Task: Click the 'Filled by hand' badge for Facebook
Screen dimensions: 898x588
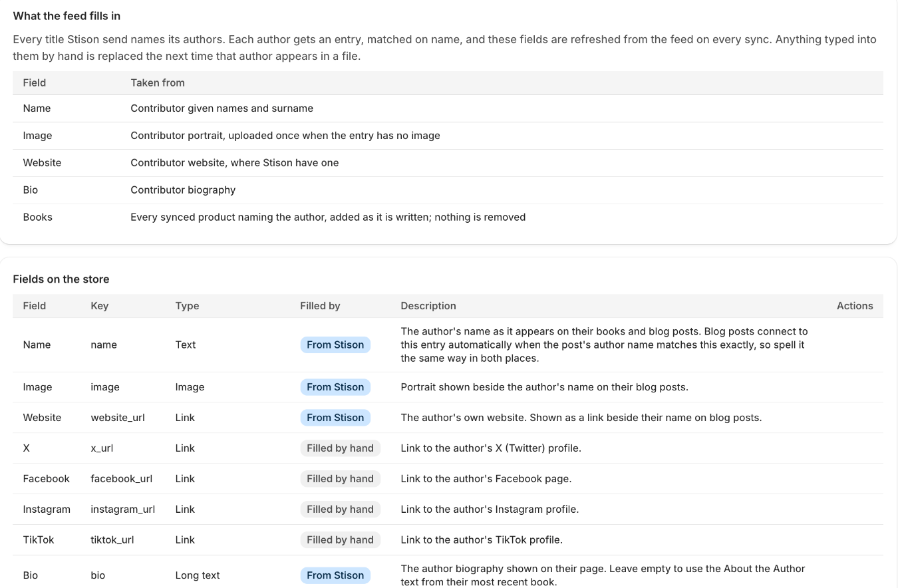Action: (340, 479)
